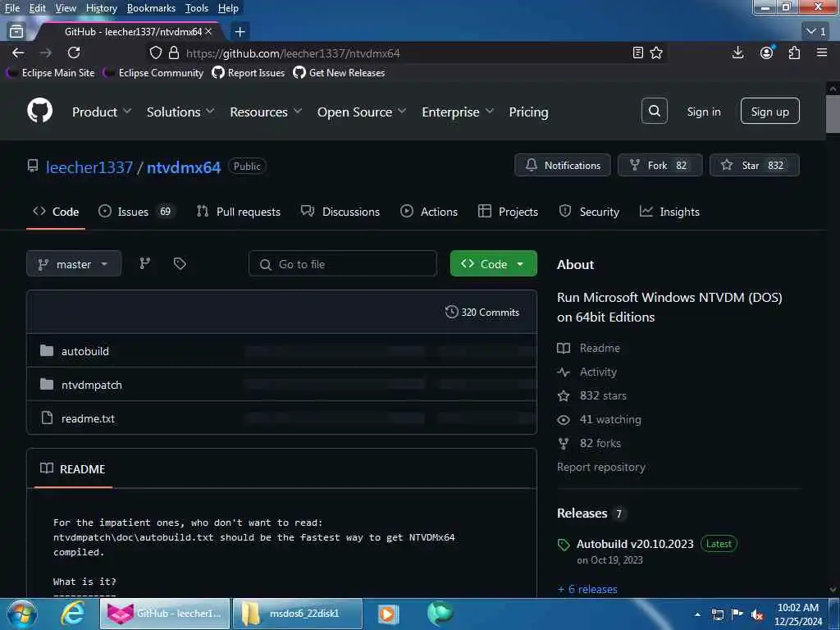Open the ntvdmpatch folder
840x630 pixels.
[92, 386]
